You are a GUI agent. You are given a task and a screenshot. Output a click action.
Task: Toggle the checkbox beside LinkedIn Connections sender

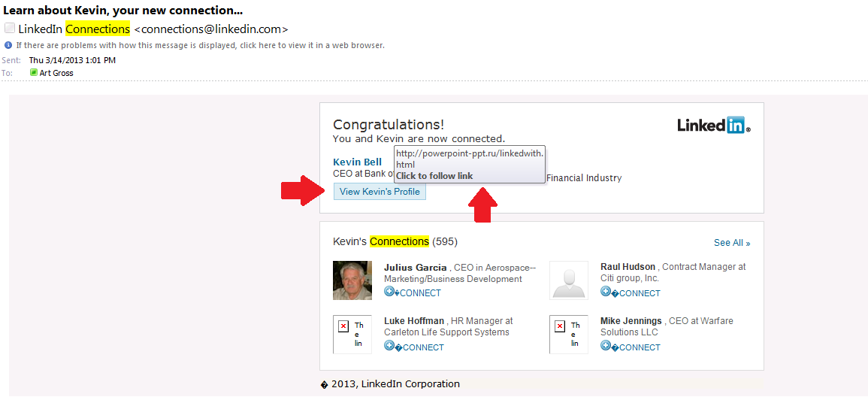point(10,29)
